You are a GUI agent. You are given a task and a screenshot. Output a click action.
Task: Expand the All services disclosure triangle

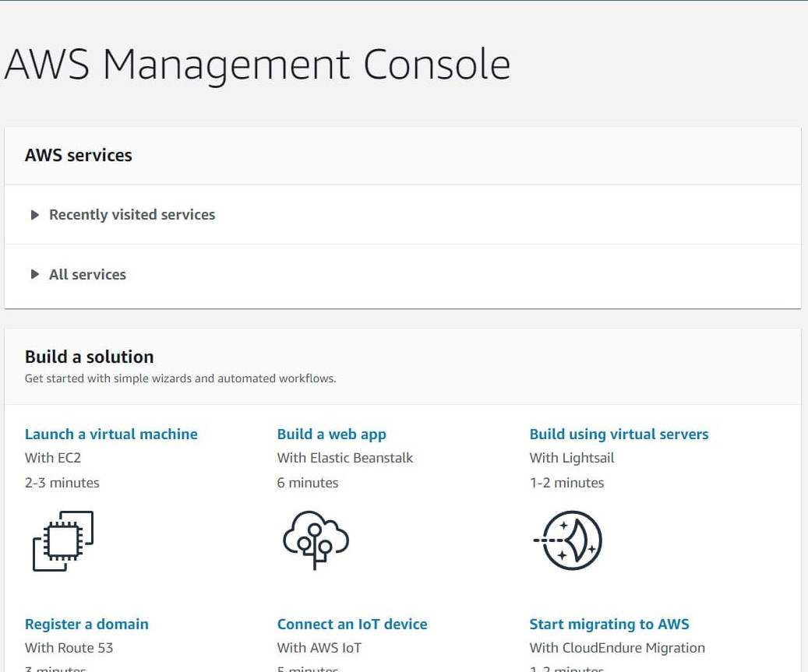tap(34, 274)
